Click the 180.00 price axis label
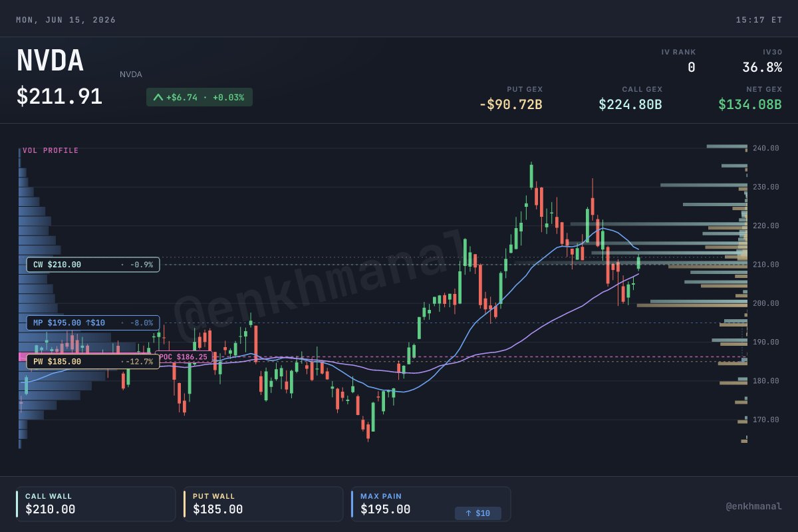This screenshot has width=798, height=532. pos(766,381)
